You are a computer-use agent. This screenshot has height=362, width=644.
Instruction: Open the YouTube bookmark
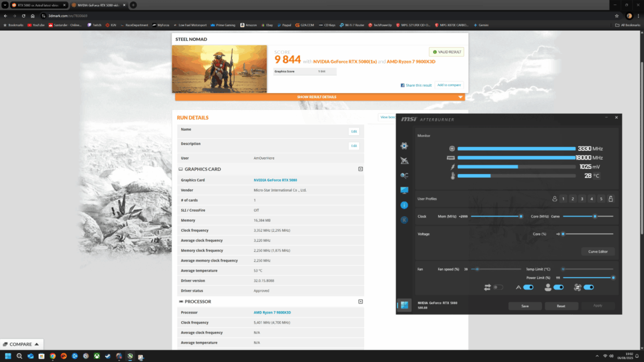coord(36,25)
